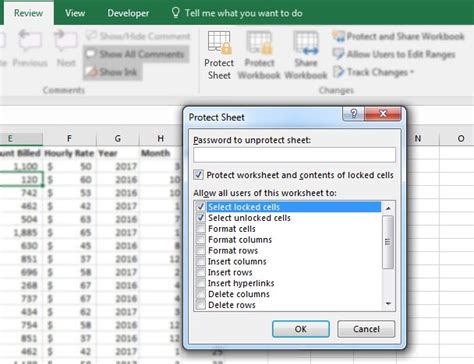Viewport: 474px width, 364px height.
Task: Toggle Show Ink
Action: point(113,72)
